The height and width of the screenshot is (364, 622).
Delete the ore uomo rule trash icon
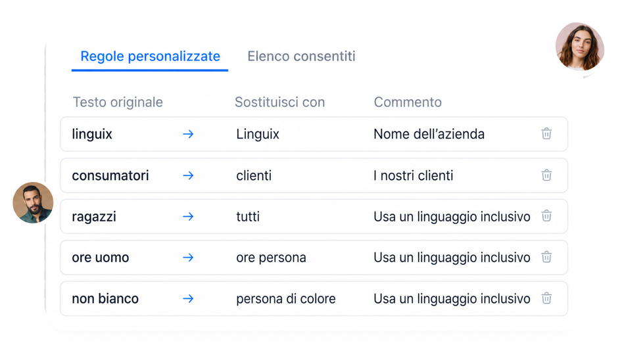pyautogui.click(x=546, y=257)
